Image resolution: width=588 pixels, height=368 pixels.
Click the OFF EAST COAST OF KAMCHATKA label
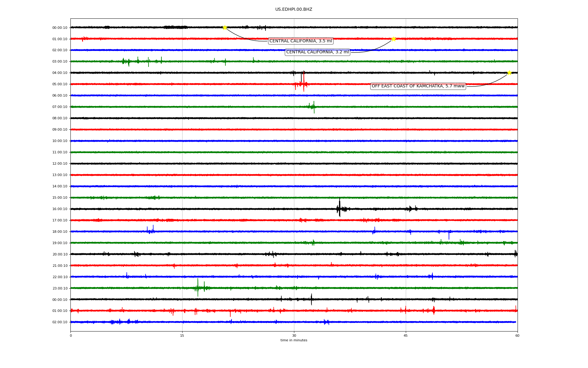[418, 86]
